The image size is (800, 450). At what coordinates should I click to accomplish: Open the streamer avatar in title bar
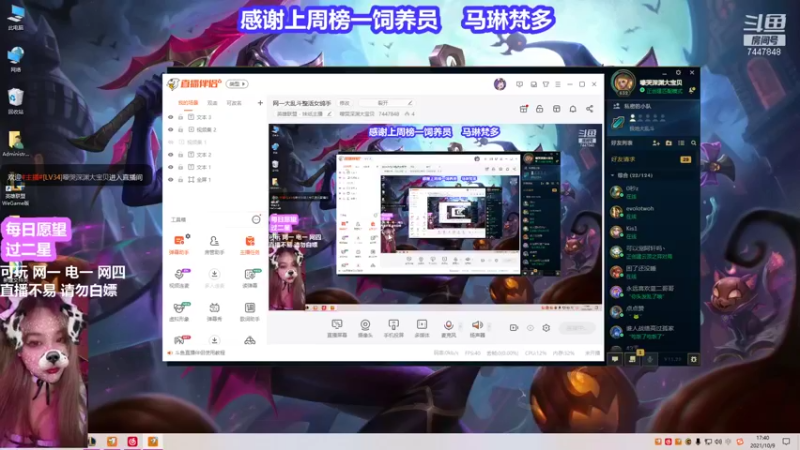tap(500, 84)
